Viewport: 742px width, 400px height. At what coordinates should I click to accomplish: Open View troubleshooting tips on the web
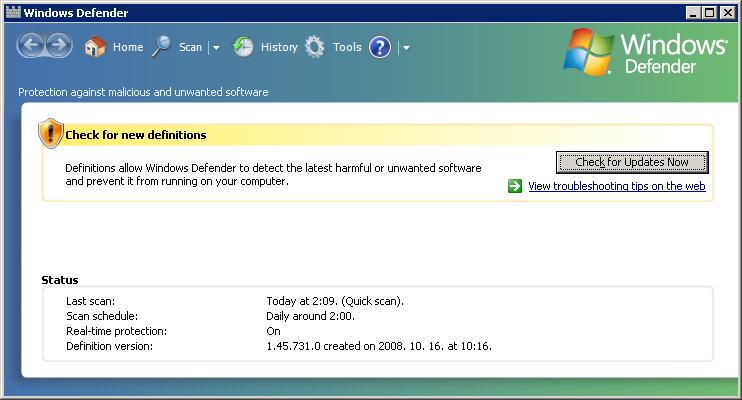tap(617, 186)
